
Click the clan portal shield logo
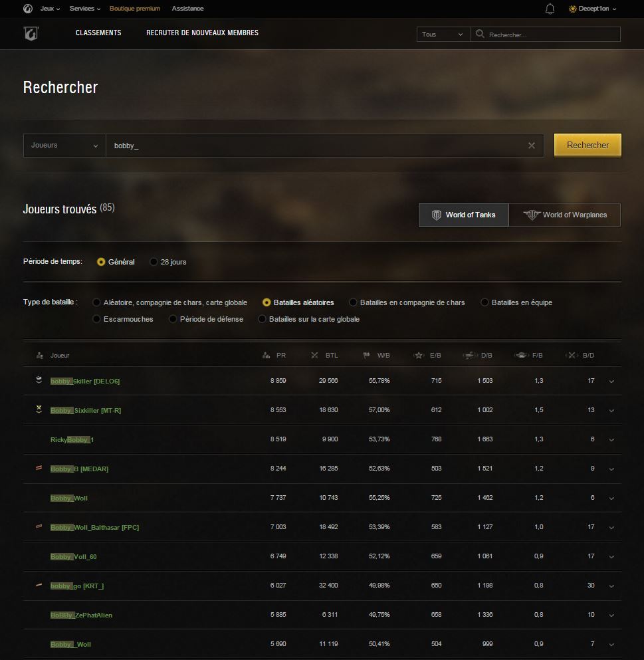(x=31, y=33)
